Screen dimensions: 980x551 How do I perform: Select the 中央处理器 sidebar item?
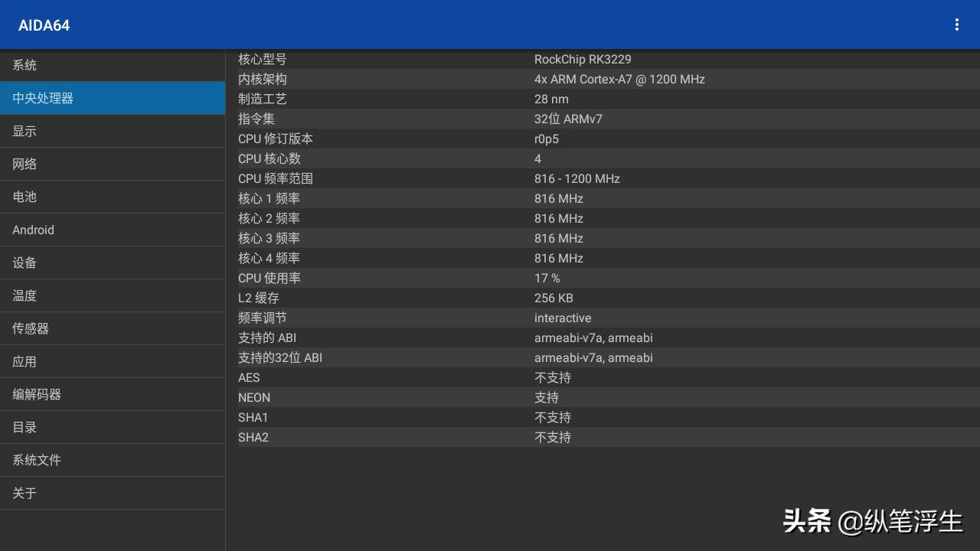[113, 98]
